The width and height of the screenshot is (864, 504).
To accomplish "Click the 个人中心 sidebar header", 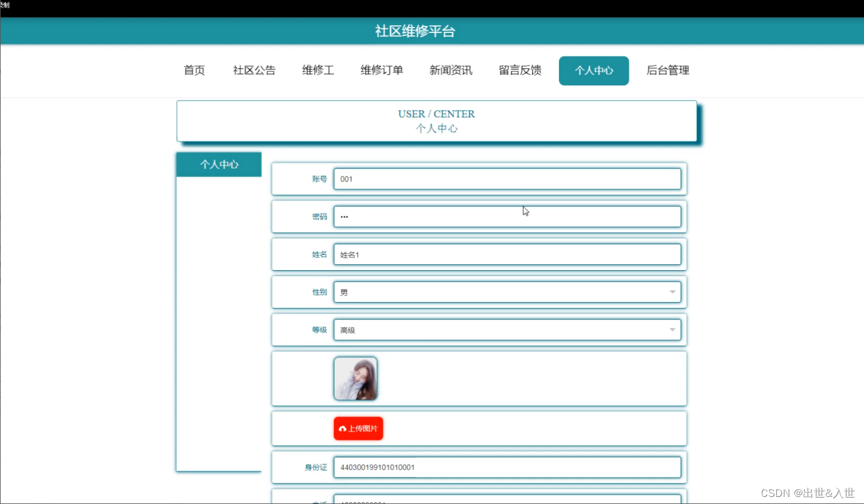I will pyautogui.click(x=219, y=164).
